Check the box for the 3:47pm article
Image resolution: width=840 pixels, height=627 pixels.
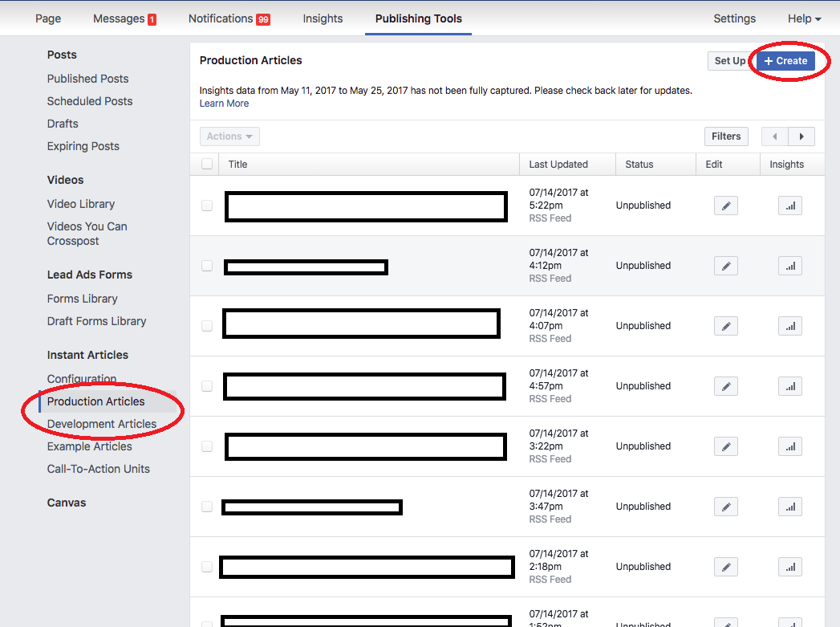207,507
